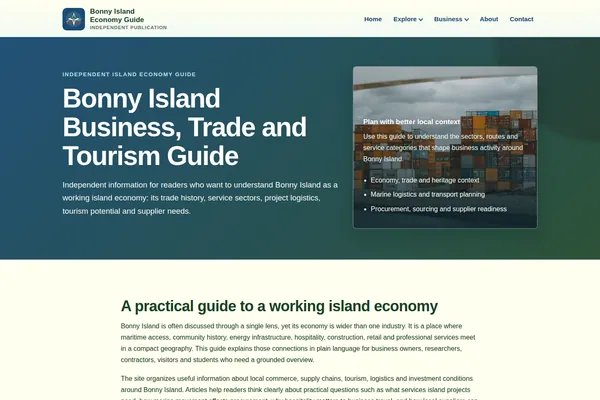Click 'Procurement, sourcing and supplier readiness' bullet
Screen dimensions: 600x400
point(439,209)
